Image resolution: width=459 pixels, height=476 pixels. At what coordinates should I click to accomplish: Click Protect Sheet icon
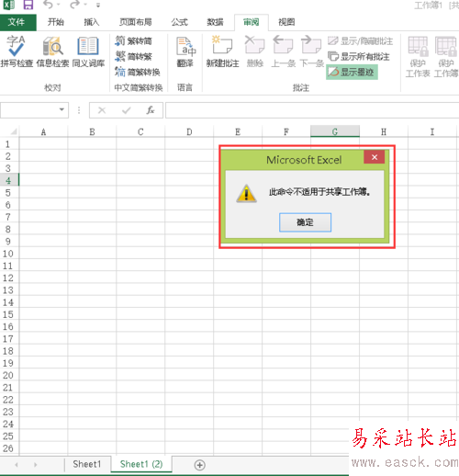click(x=418, y=56)
